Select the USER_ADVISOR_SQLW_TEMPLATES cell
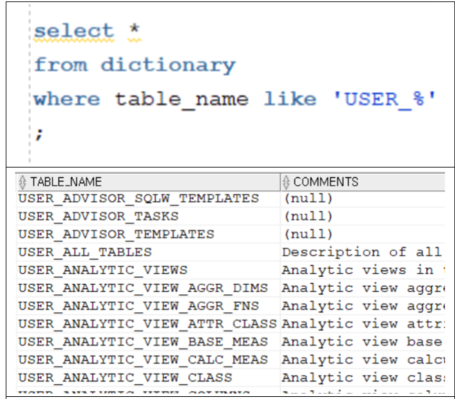The width and height of the screenshot is (455, 399). coord(148,199)
